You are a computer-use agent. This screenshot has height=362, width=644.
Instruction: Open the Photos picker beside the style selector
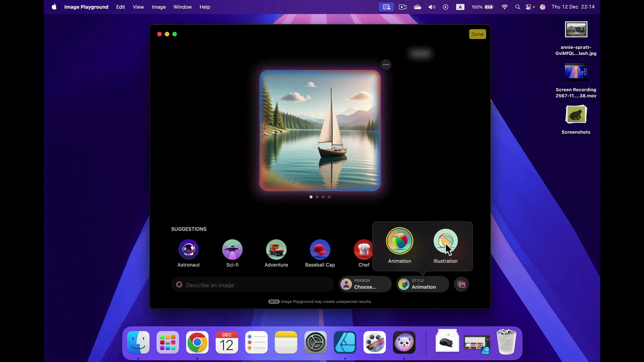(462, 284)
